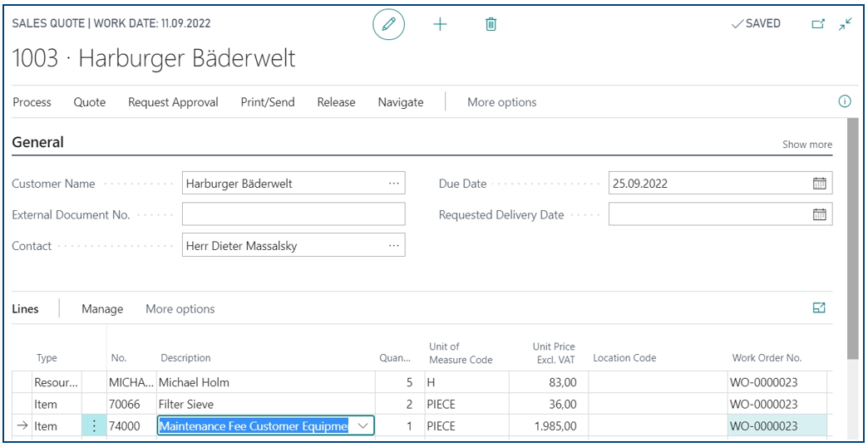Click unit of measure H cell
868x447 pixels.
[x=466, y=382]
